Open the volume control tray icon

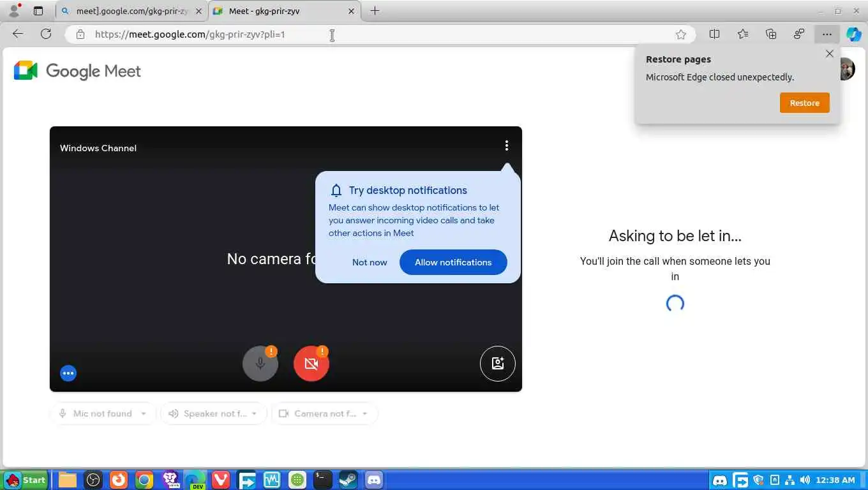[x=805, y=480]
